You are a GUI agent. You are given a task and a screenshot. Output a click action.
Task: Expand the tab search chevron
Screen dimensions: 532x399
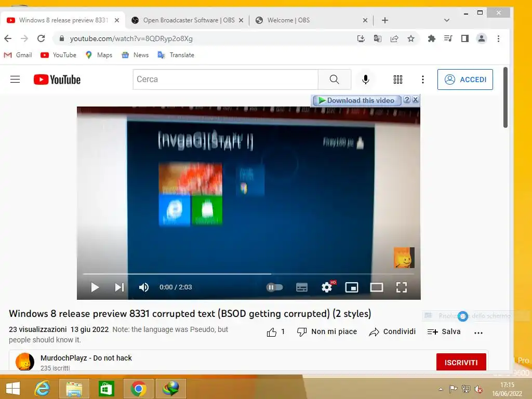447,20
